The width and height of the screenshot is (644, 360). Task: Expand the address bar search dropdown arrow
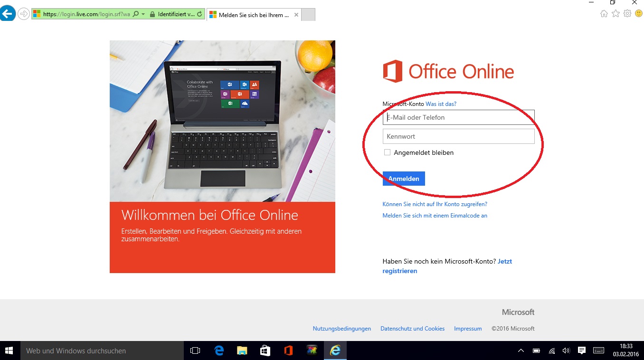click(x=143, y=14)
